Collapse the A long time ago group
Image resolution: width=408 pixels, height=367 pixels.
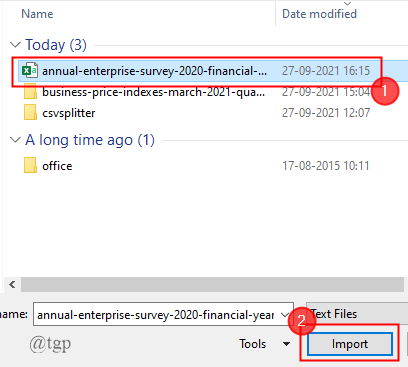(x=15, y=140)
